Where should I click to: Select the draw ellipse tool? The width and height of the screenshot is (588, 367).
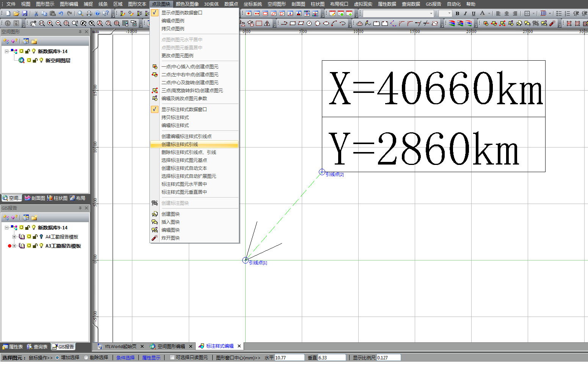point(326,23)
